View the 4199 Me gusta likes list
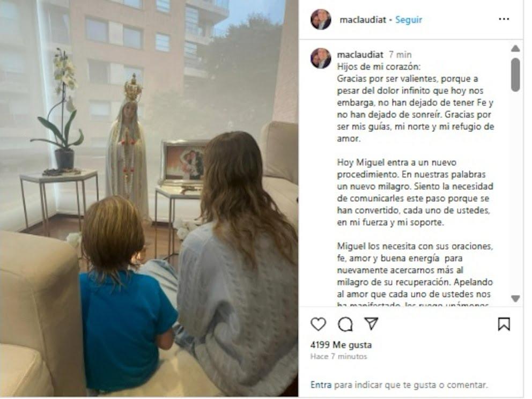This screenshot has height=399, width=532. click(x=341, y=345)
